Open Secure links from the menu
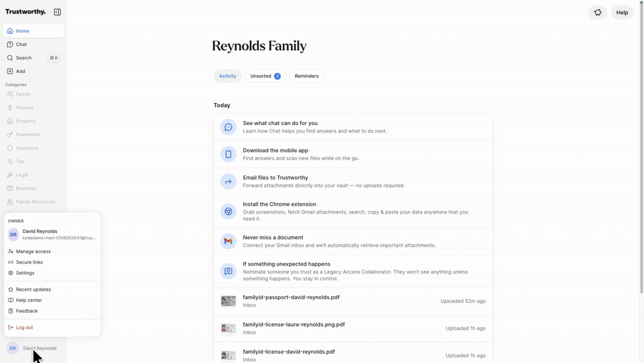The width and height of the screenshot is (644, 363). (x=30, y=262)
